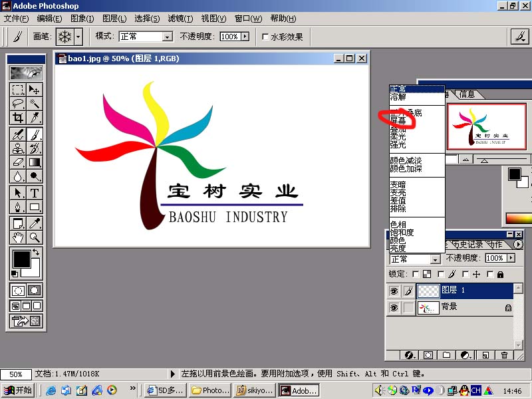
Task: Open the brush picker arrow
Action: coord(78,37)
